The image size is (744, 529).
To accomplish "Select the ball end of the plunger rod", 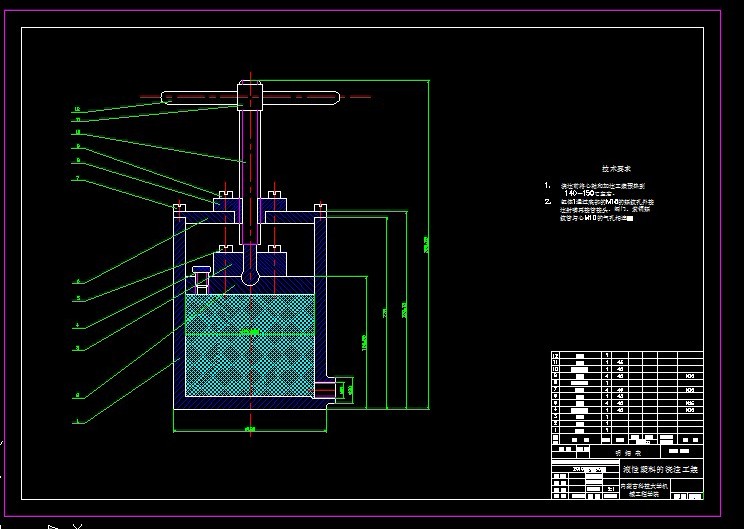I will (250, 277).
